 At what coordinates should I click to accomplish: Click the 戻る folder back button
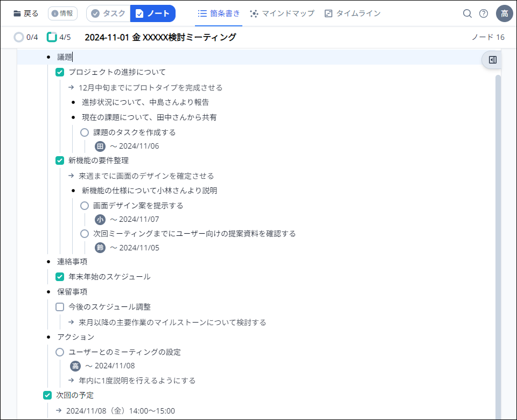pyautogui.click(x=26, y=13)
